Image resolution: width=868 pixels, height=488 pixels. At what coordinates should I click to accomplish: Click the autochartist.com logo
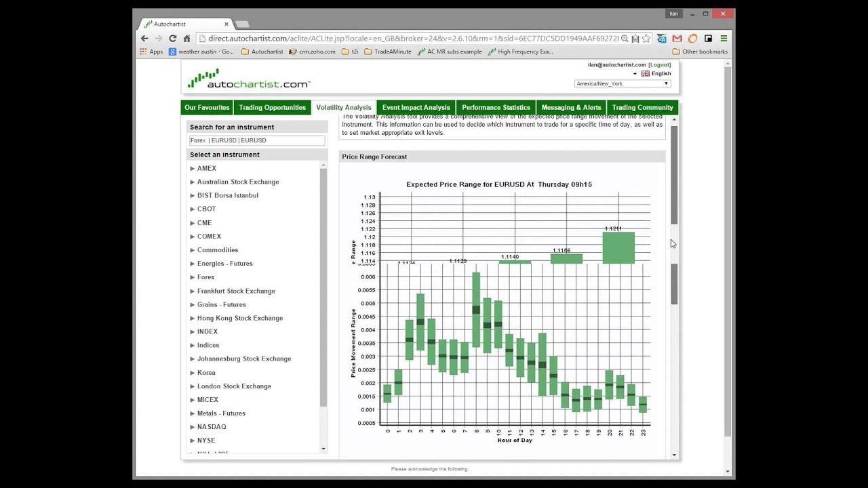249,79
